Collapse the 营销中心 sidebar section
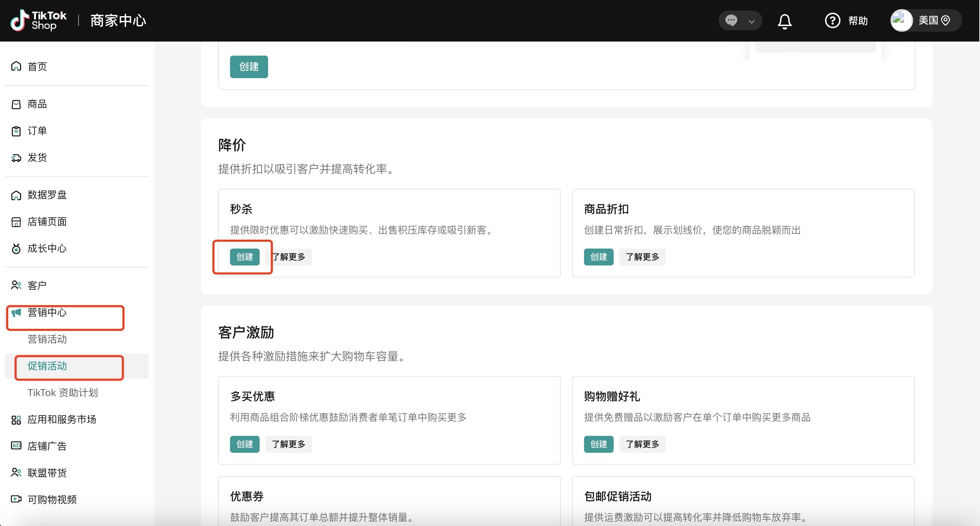980x526 pixels. (47, 313)
